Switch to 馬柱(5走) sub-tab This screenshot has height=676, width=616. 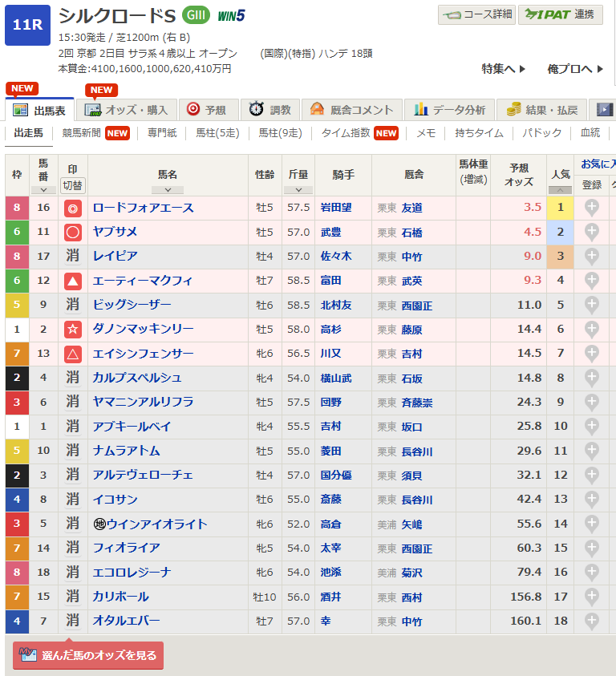[217, 133]
